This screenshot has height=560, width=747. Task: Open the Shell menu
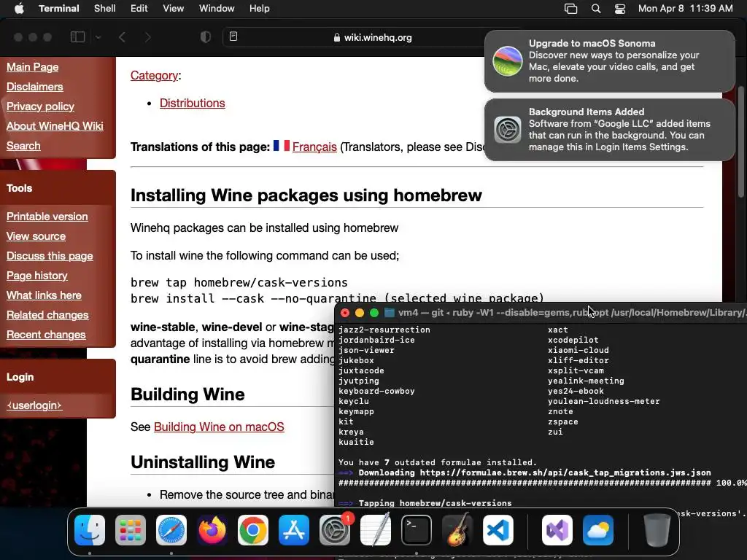[x=104, y=9]
